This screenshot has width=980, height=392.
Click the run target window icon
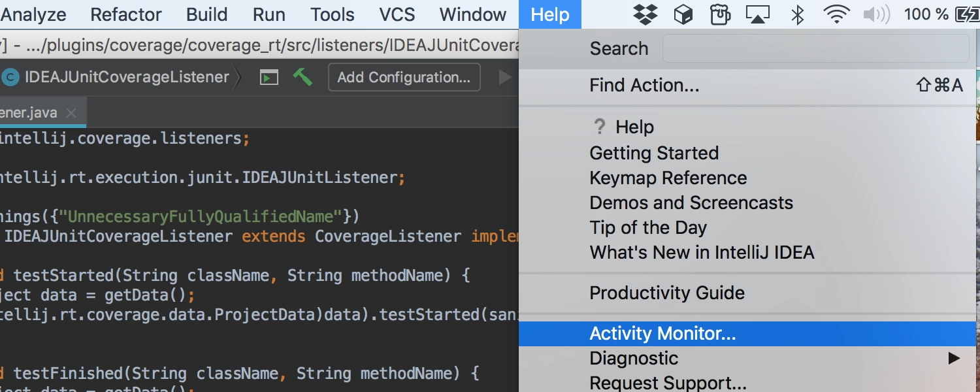pyautogui.click(x=269, y=78)
